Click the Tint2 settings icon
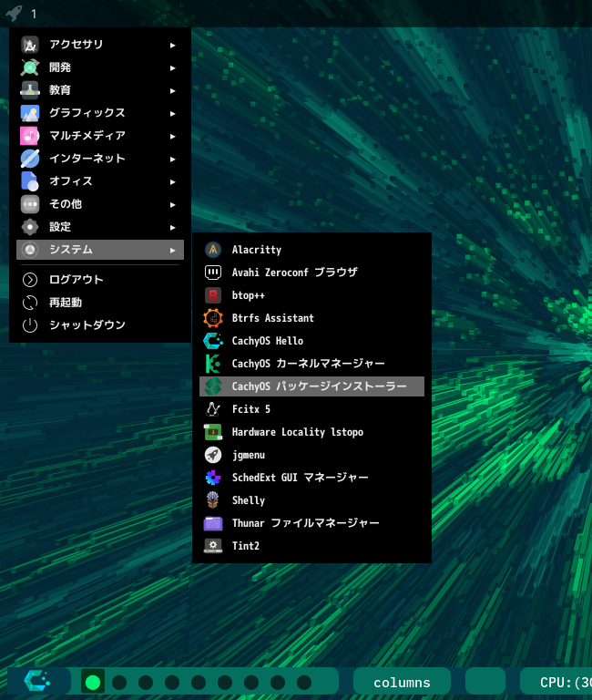This screenshot has height=700, width=592. pyautogui.click(x=213, y=546)
